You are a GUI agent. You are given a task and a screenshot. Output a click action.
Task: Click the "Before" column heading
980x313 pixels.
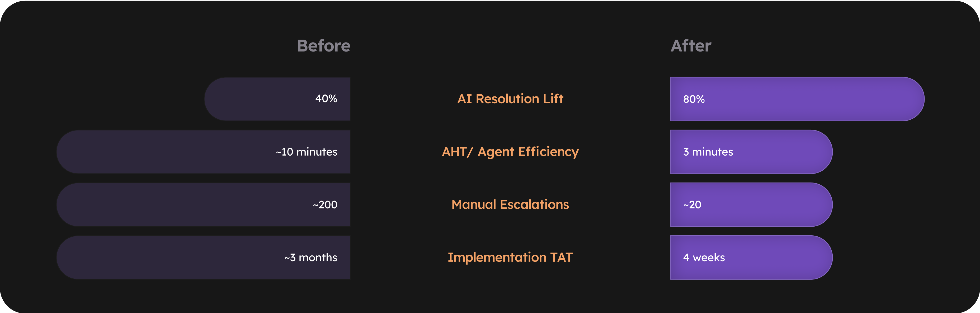pyautogui.click(x=323, y=46)
